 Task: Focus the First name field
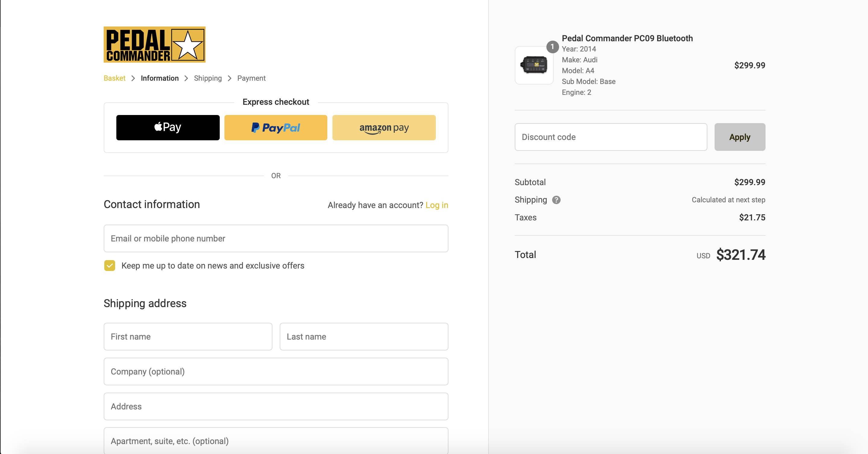tap(188, 337)
